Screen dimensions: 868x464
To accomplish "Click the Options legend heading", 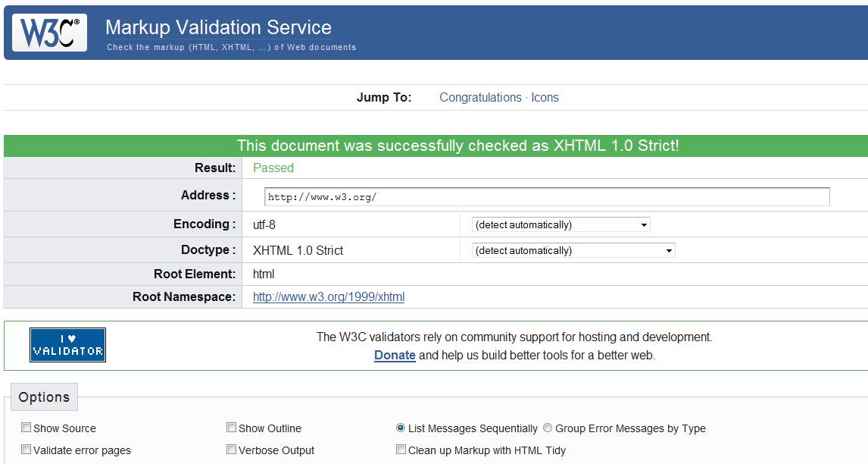I will click(44, 397).
